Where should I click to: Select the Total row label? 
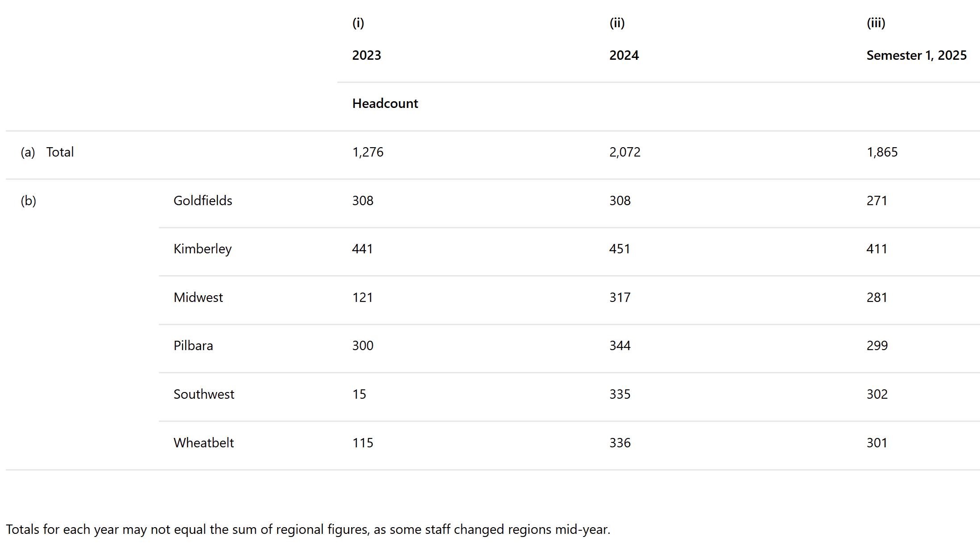tap(60, 152)
